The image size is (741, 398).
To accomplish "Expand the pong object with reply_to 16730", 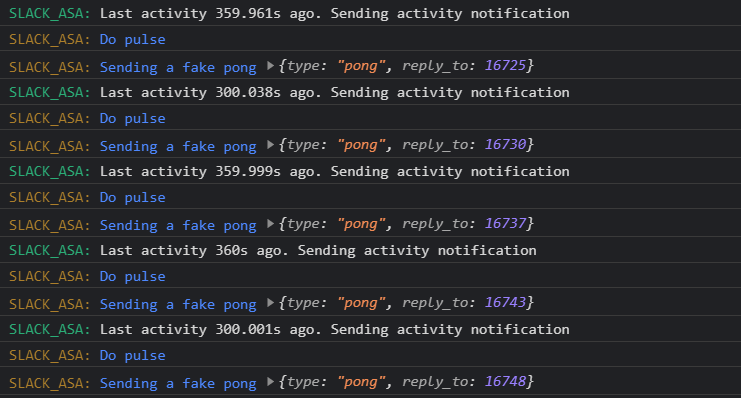I will click(270, 145).
